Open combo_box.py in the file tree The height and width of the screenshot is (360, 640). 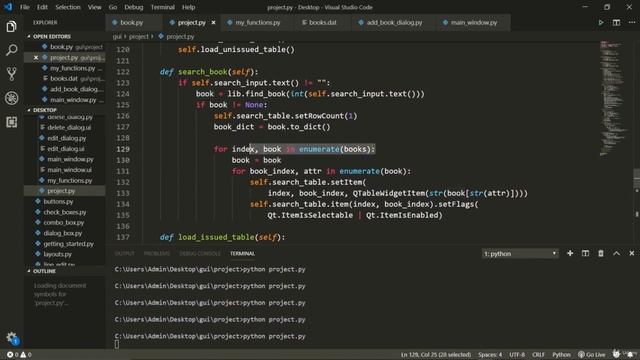pyautogui.click(x=65, y=222)
